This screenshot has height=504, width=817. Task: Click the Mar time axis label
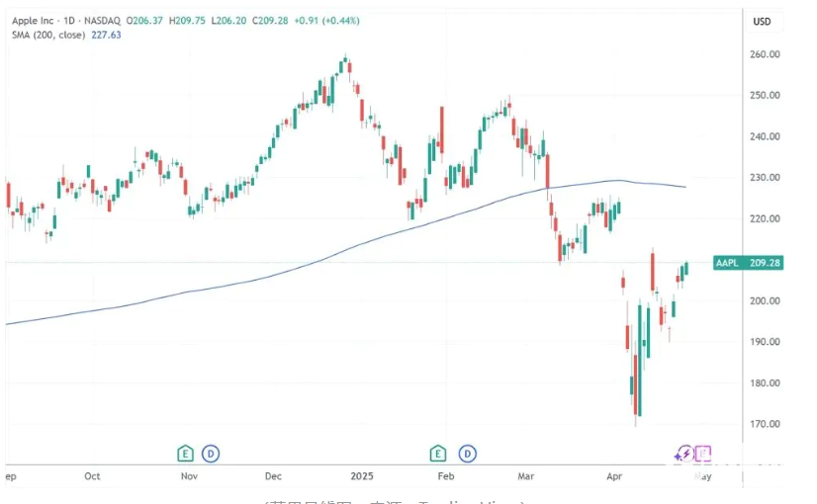pyautogui.click(x=528, y=476)
